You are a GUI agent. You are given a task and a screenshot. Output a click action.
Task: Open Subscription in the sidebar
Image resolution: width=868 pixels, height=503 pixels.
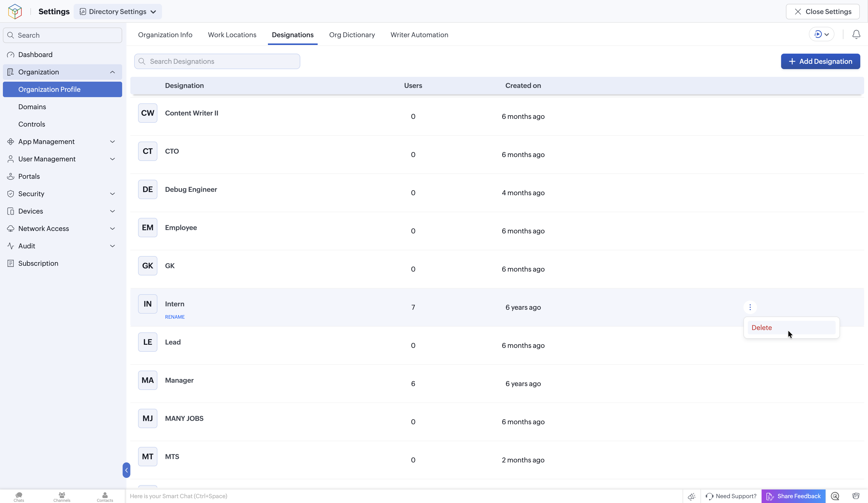coord(62,263)
